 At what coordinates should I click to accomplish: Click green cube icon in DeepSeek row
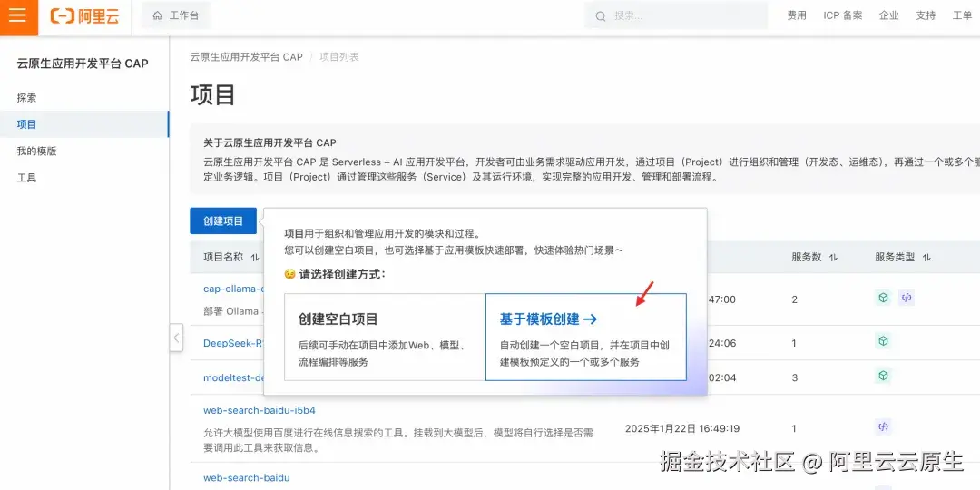click(x=883, y=341)
